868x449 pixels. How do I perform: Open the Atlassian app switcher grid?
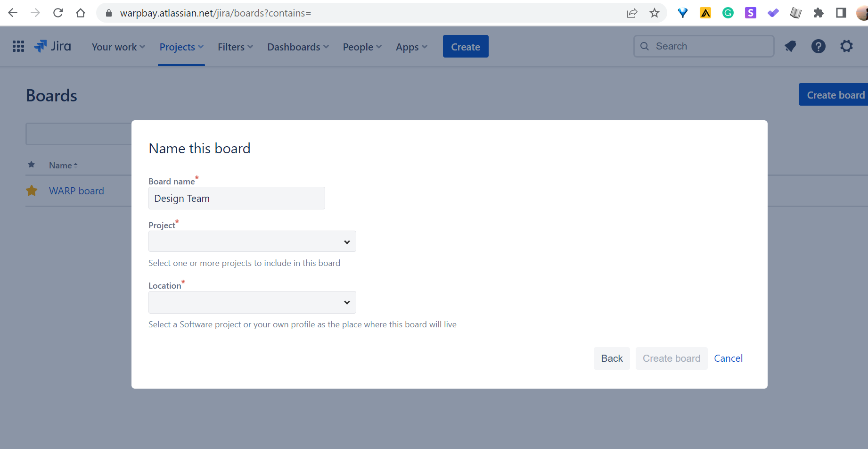[x=18, y=46]
